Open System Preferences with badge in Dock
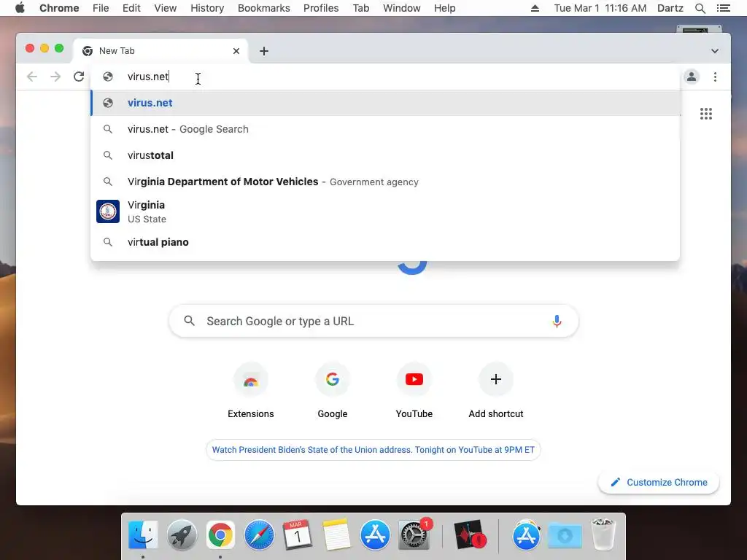 [414, 534]
